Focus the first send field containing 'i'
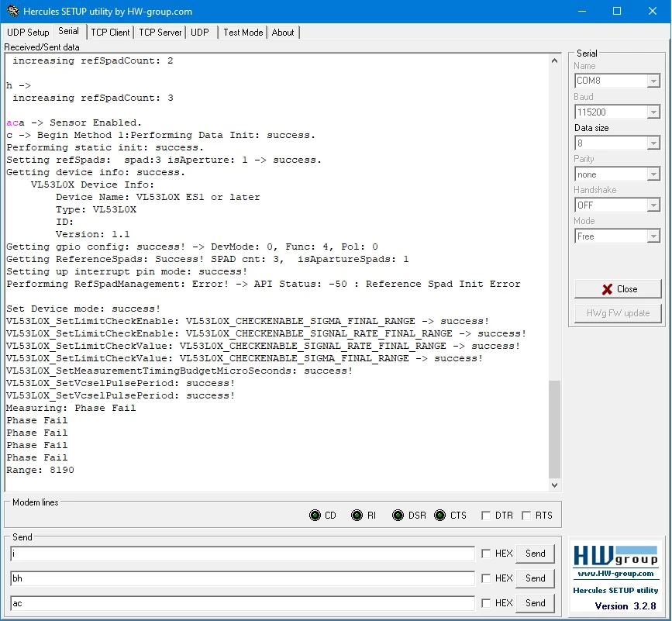This screenshot has height=621, width=672. pyautogui.click(x=243, y=554)
